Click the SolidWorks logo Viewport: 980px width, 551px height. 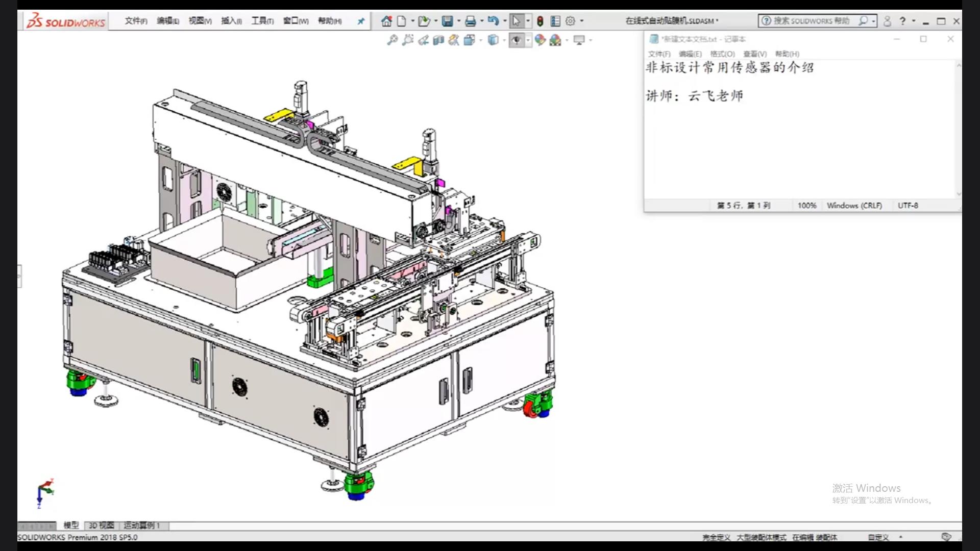click(66, 21)
